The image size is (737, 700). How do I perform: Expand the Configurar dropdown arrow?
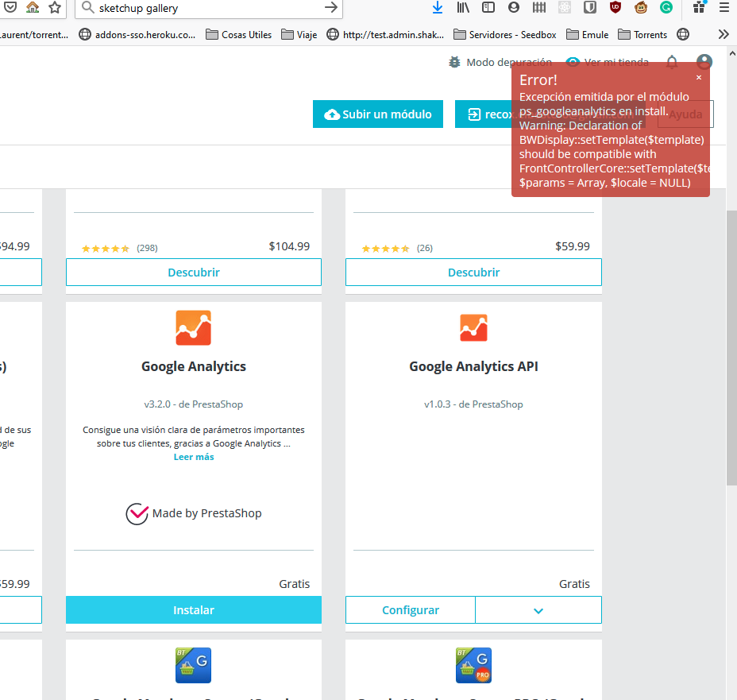538,610
